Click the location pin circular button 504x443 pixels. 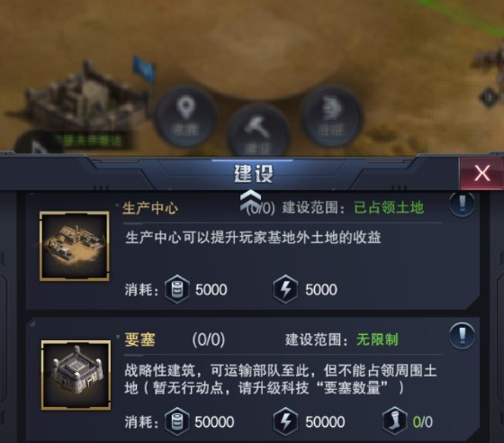(185, 116)
